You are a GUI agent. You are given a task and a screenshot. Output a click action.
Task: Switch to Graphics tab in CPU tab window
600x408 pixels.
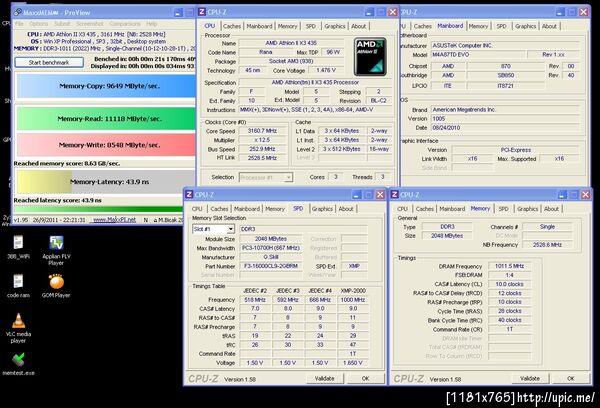(x=335, y=26)
